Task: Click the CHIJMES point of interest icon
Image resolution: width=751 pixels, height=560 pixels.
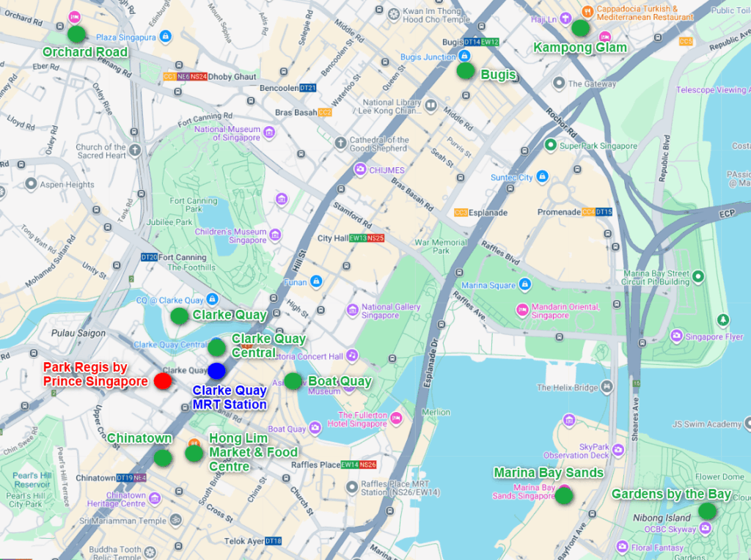Action: pyautogui.click(x=360, y=170)
